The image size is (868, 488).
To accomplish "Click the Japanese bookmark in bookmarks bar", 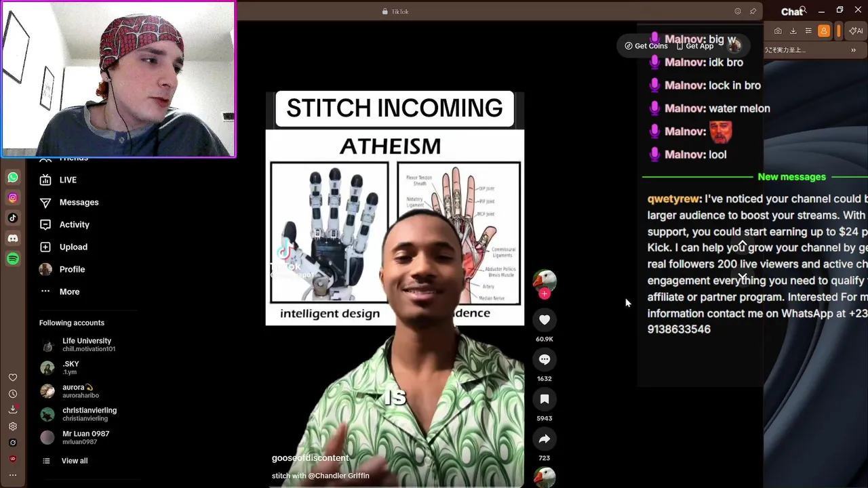I will (785, 50).
